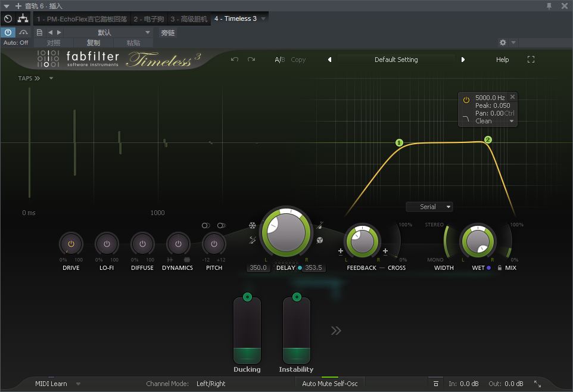The height and width of the screenshot is (392, 573).
Task: Click the Copy button
Action: [x=298, y=60]
